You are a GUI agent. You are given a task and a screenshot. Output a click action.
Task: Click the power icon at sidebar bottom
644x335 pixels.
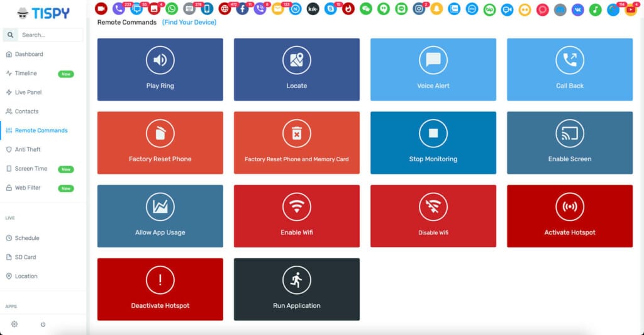tap(43, 324)
